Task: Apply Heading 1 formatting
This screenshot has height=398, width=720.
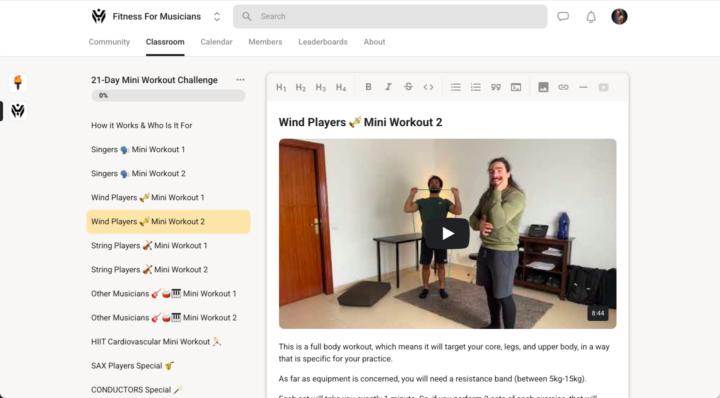Action: [x=281, y=87]
